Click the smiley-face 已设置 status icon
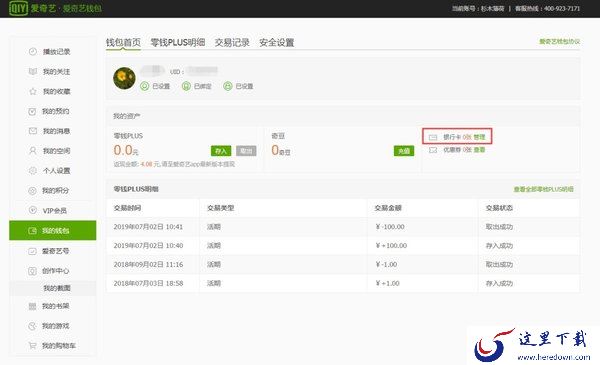600x365 pixels. click(228, 86)
